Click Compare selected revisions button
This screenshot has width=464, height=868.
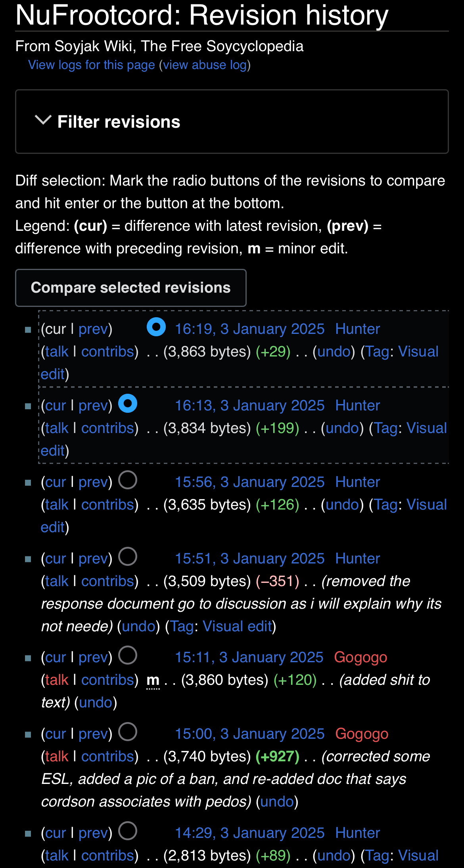[x=131, y=288]
